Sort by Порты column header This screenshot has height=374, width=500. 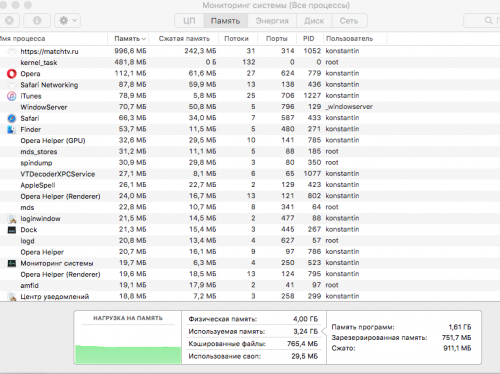(x=277, y=39)
